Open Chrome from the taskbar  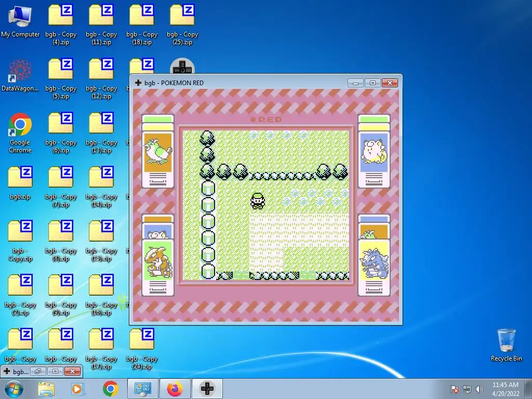110,389
